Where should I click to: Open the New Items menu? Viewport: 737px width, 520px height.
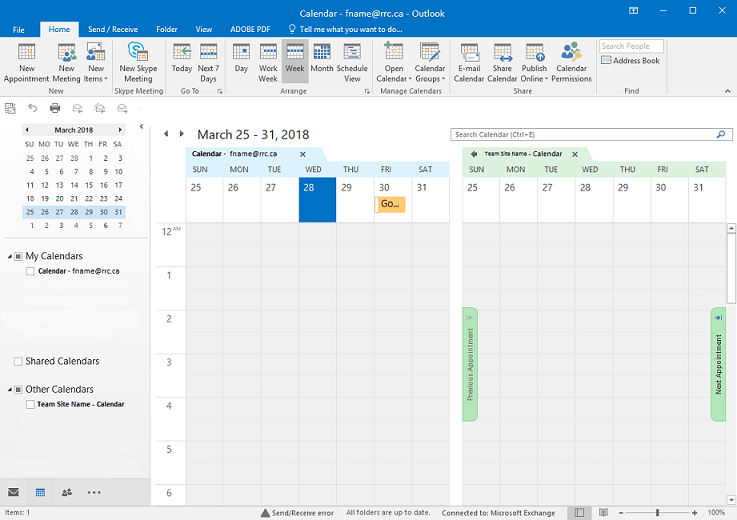pyautogui.click(x=96, y=63)
